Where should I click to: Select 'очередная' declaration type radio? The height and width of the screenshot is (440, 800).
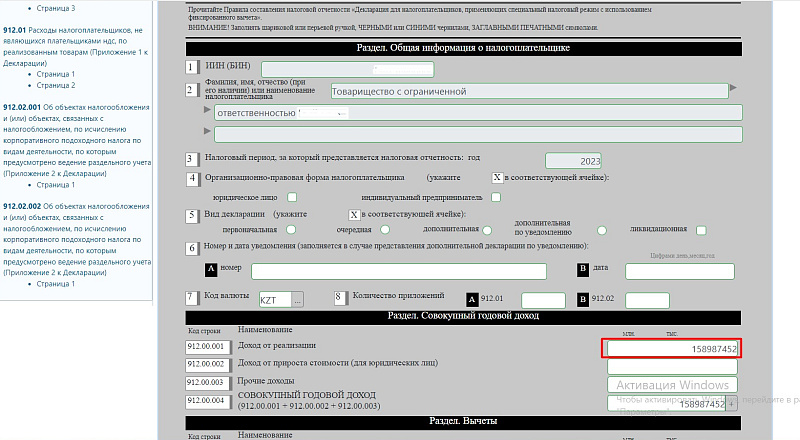(x=385, y=231)
